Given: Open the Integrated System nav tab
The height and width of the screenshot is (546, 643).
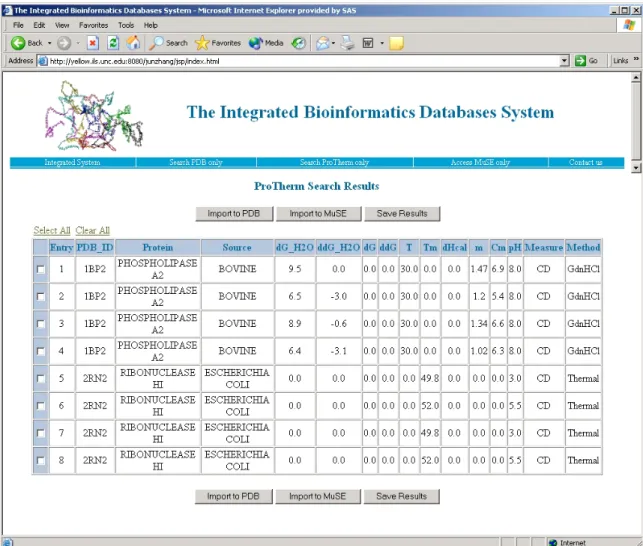Looking at the screenshot, I should (x=72, y=162).
